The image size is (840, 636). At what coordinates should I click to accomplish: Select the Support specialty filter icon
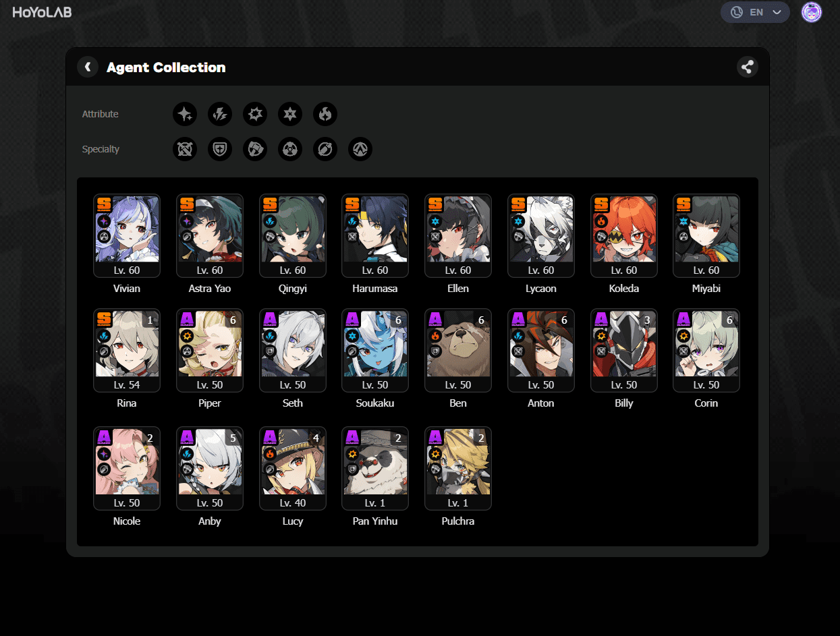pyautogui.click(x=325, y=149)
